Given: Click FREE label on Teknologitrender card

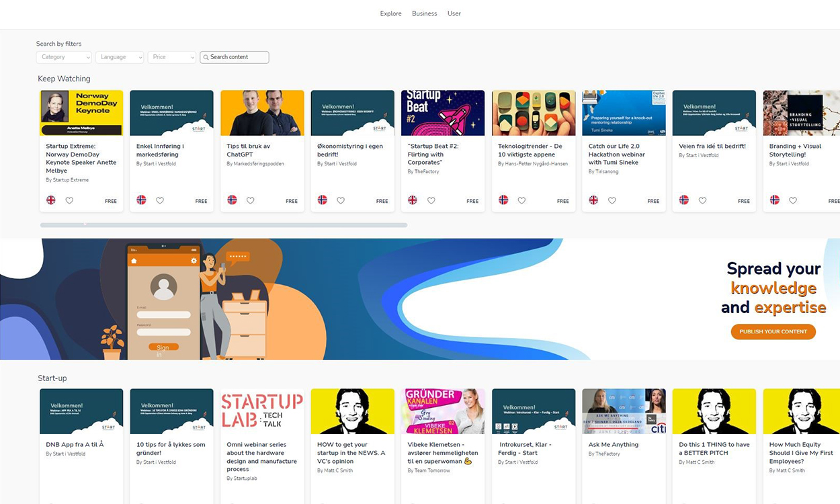Looking at the screenshot, I should pyautogui.click(x=563, y=201).
